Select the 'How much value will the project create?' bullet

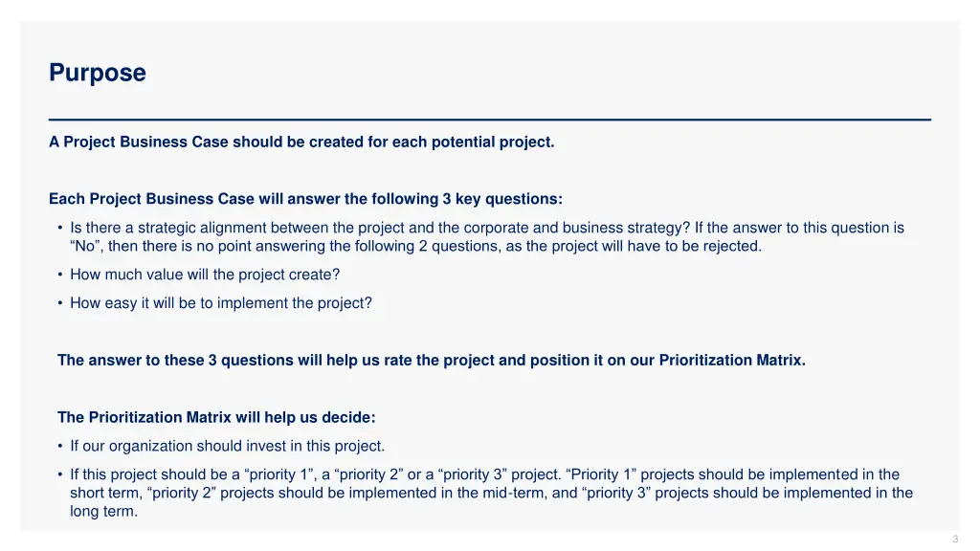pos(205,275)
